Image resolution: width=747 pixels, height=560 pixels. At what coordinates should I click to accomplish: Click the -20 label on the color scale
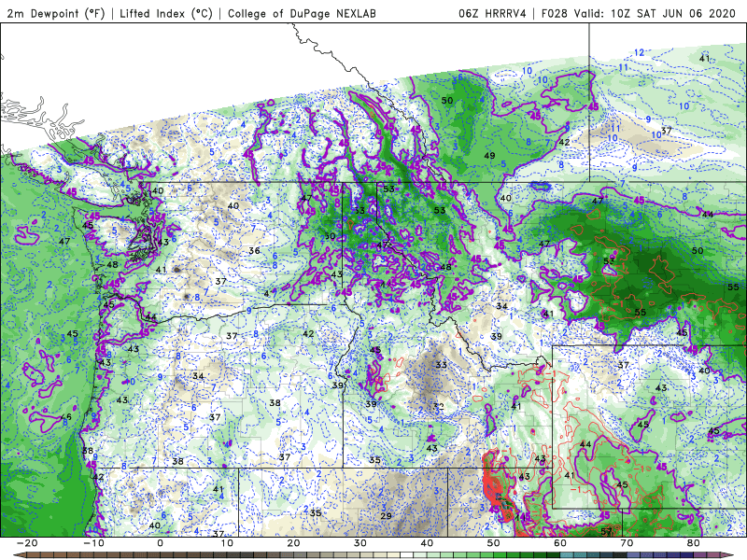click(x=27, y=543)
